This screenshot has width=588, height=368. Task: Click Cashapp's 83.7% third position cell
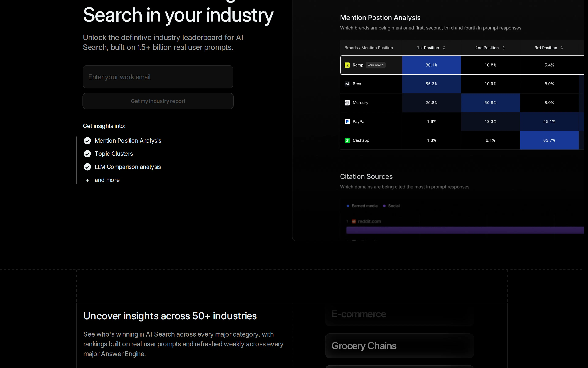pos(549,140)
